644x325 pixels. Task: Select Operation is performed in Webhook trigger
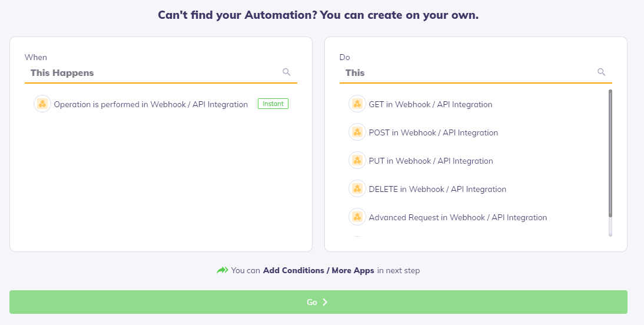(151, 104)
